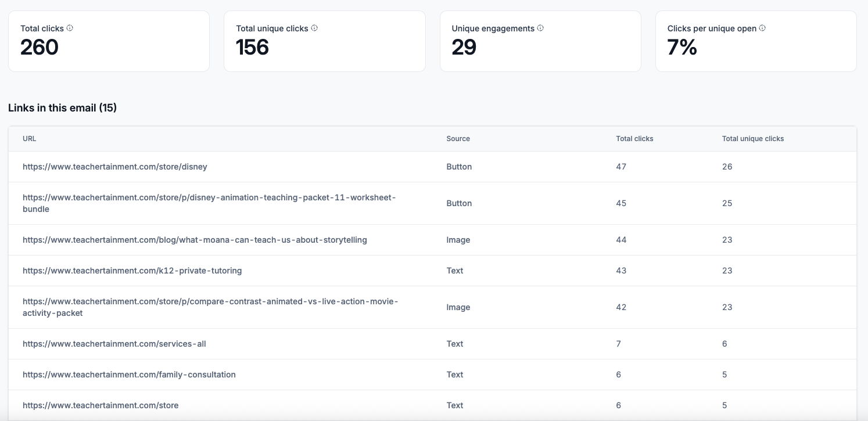
Task: Open the family-consultation URL link
Action: pos(129,375)
